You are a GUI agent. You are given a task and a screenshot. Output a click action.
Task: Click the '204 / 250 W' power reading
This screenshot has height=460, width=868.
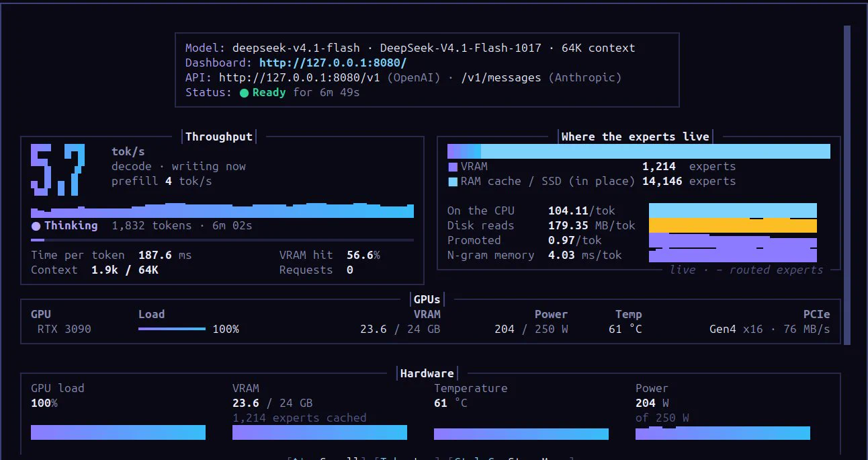tap(531, 329)
